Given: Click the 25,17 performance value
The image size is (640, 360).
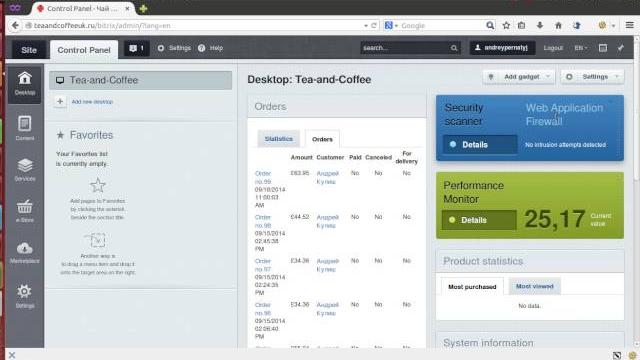Looking at the screenshot, I should pyautogui.click(x=555, y=219).
